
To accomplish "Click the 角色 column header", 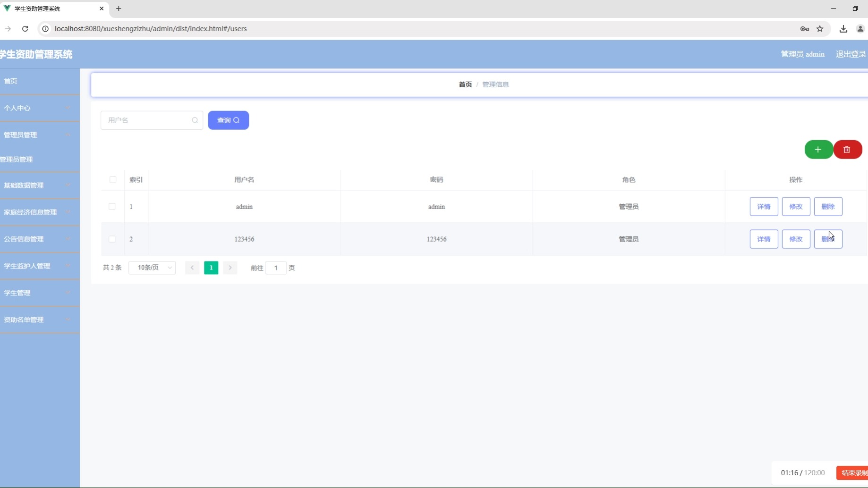I will (x=629, y=180).
